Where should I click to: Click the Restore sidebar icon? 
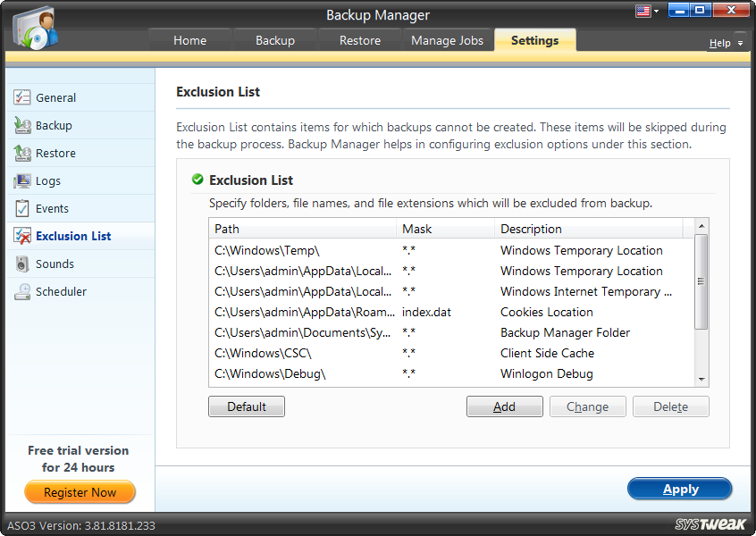(x=21, y=153)
